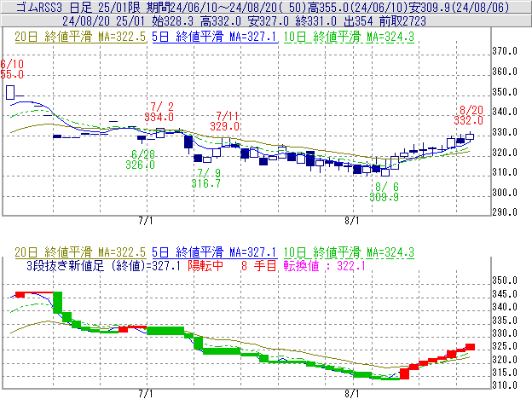Screen dimensions: 532x405
Task: Click the '8/1' date label under upper chart
Action: coord(352,221)
